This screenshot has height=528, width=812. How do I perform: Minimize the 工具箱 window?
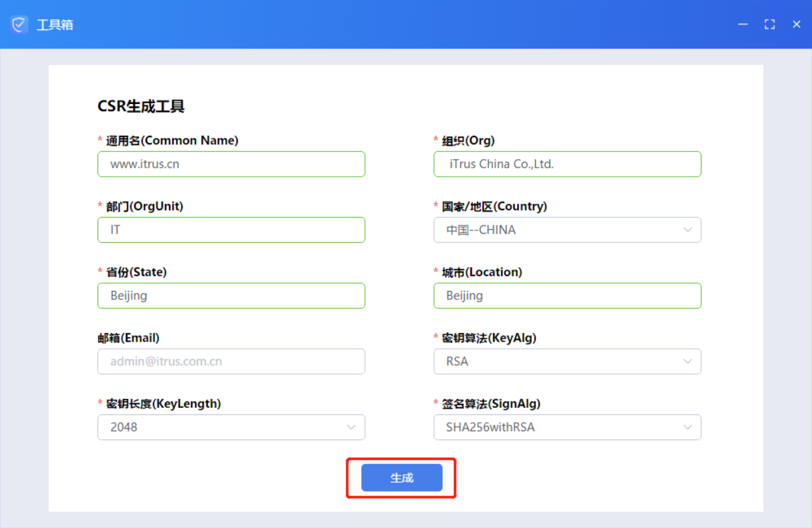(742, 24)
